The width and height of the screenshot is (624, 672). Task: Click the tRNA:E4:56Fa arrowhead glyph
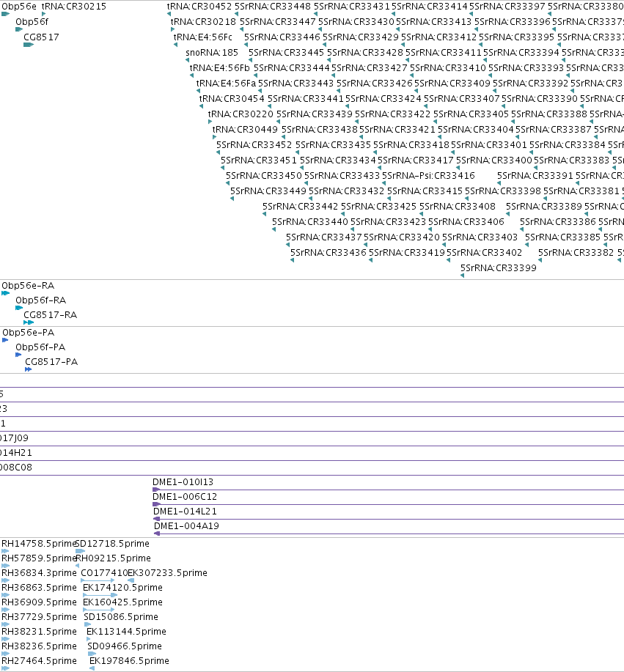(198, 91)
